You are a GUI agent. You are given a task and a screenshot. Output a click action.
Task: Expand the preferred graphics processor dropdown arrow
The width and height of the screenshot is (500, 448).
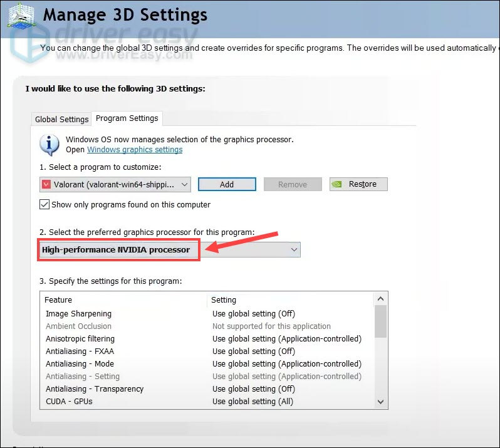[x=294, y=249]
